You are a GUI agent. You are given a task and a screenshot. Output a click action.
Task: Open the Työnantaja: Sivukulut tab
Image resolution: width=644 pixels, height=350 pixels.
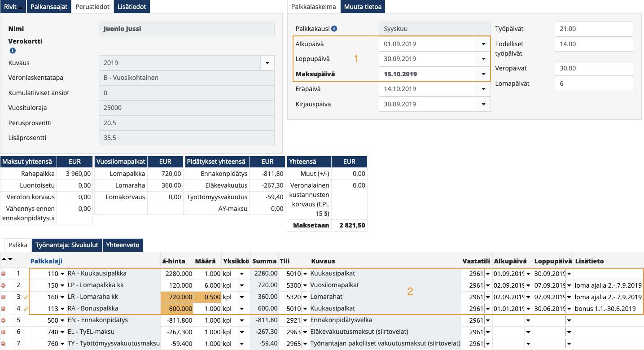(67, 245)
